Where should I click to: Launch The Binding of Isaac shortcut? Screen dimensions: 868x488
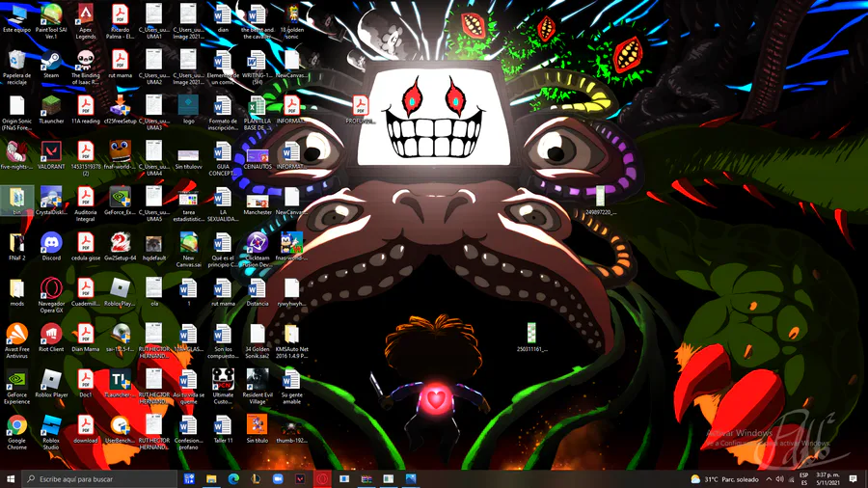(85, 68)
